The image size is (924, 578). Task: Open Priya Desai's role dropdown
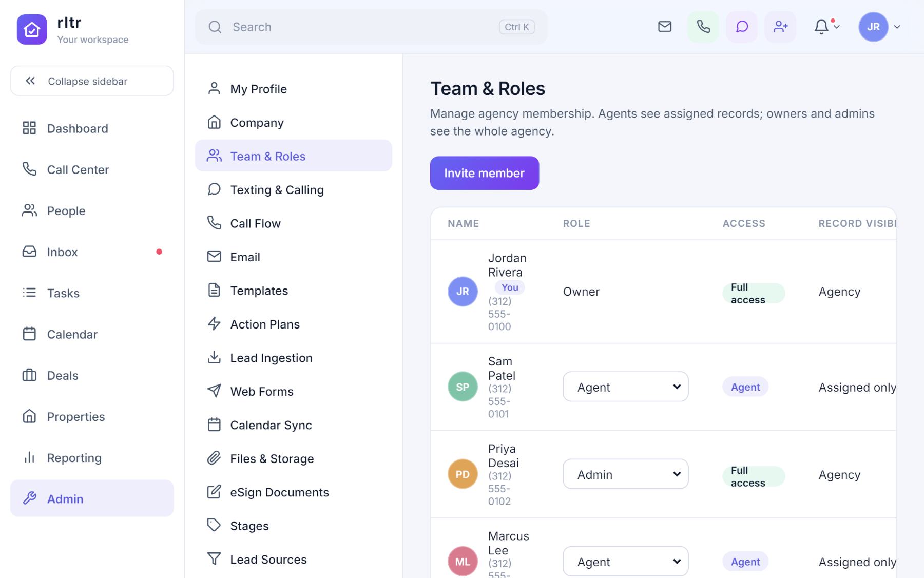626,474
